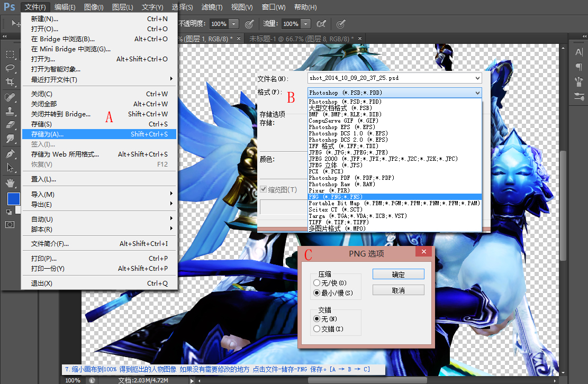Toggle the 缩览图(T) checkbox
Screen dimensions: 588x384
click(264, 189)
